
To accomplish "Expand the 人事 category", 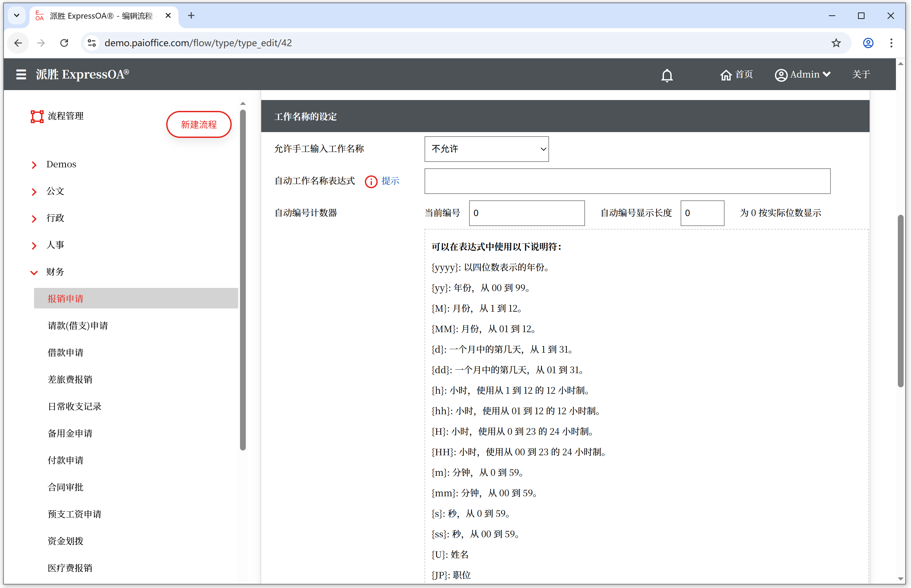I will coord(34,245).
